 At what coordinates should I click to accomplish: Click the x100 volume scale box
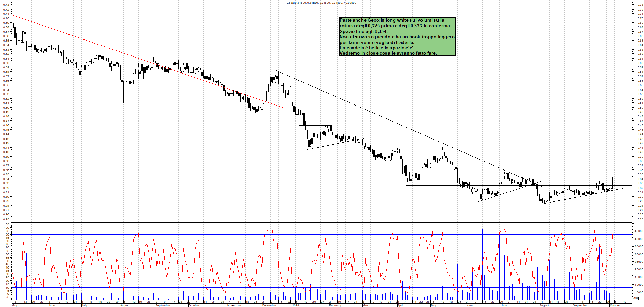pyautogui.click(x=635, y=298)
